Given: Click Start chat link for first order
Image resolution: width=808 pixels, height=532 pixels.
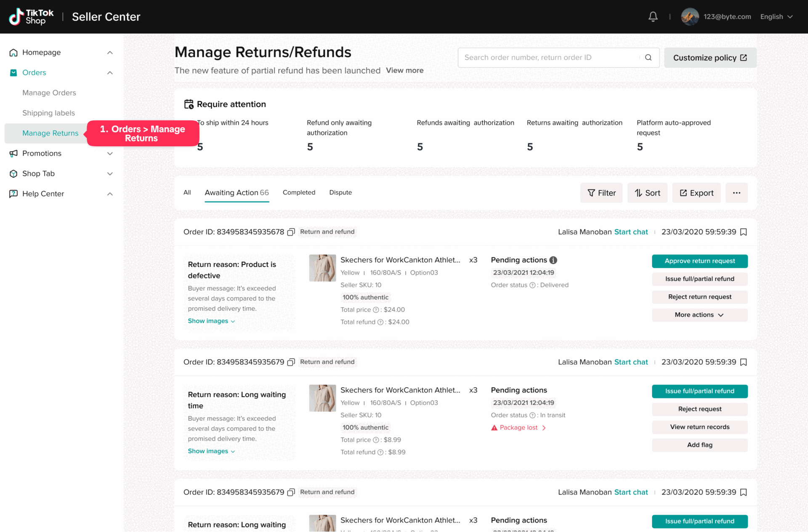Looking at the screenshot, I should [x=631, y=232].
